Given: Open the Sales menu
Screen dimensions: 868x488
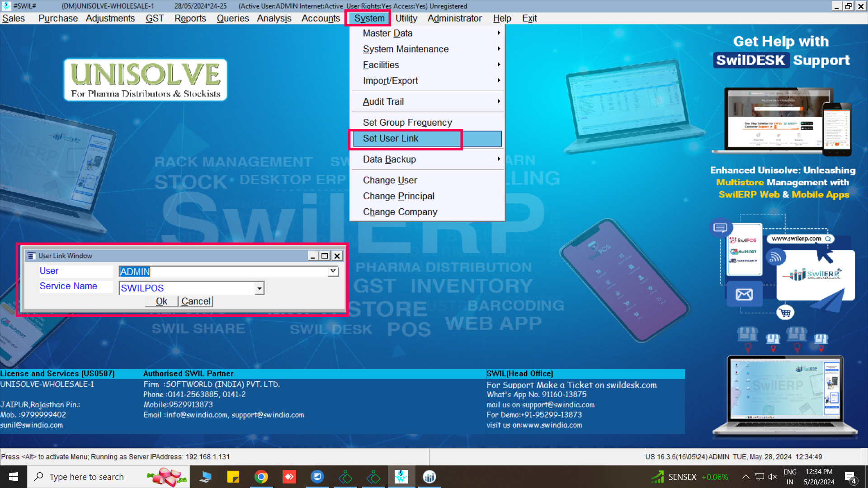Looking at the screenshot, I should pyautogui.click(x=14, y=18).
